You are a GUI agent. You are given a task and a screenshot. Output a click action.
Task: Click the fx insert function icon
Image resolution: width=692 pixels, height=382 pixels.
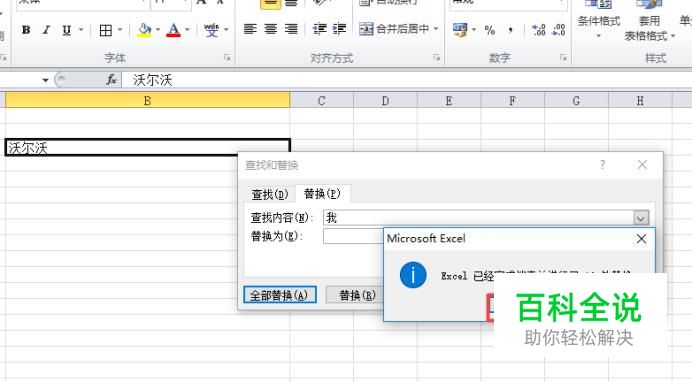tap(111, 80)
